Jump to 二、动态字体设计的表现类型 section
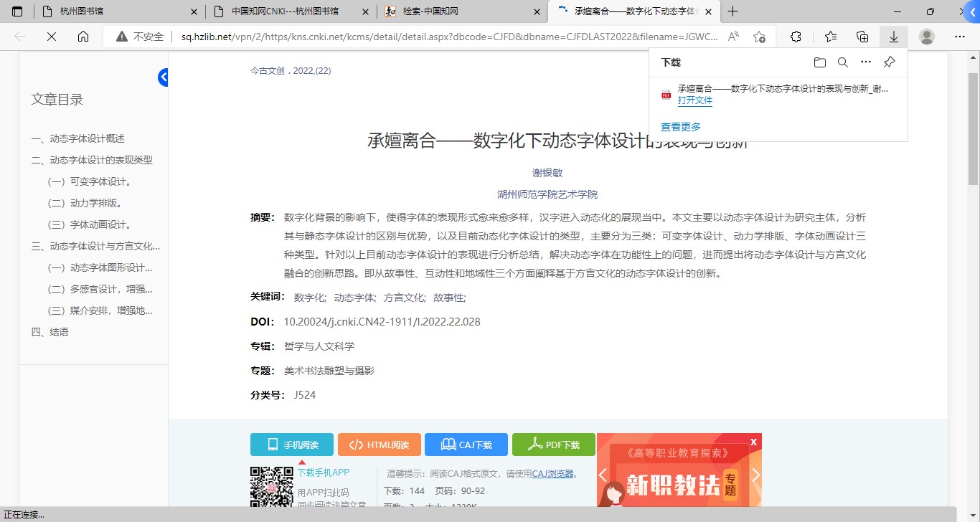 click(92, 160)
